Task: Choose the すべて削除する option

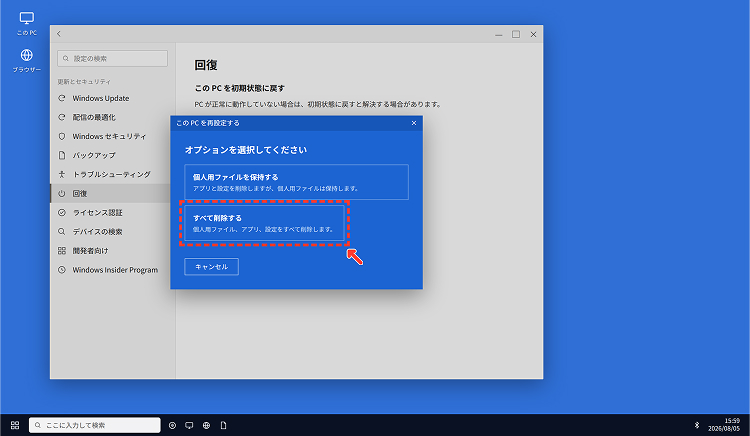Action: click(x=265, y=223)
